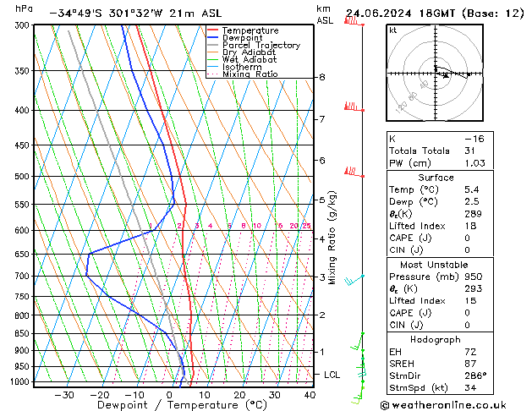This screenshot has width=532, height=411.
Task: Click the SREH value '87'
Action: pos(470,364)
